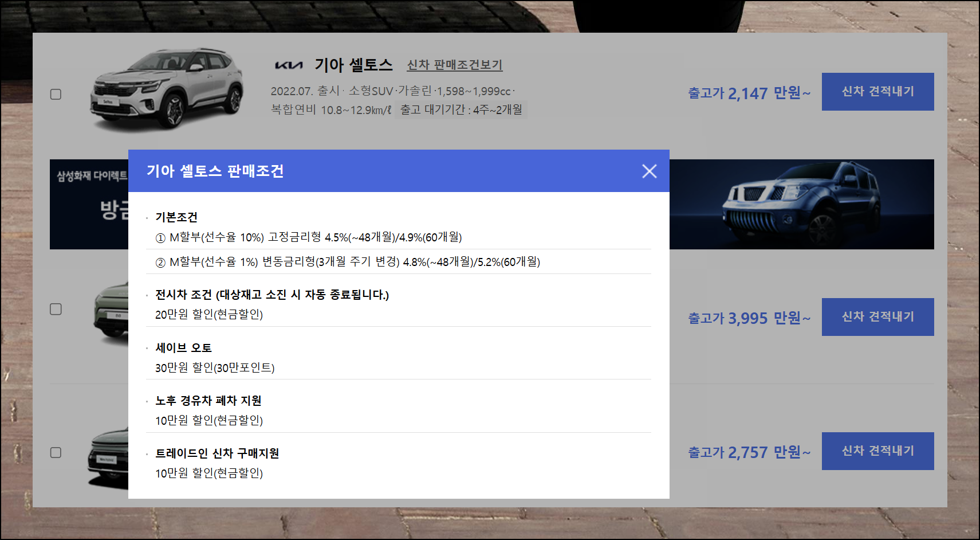Select 20만원 할인(현금할인) text
This screenshot has width=980, height=540.
(209, 315)
